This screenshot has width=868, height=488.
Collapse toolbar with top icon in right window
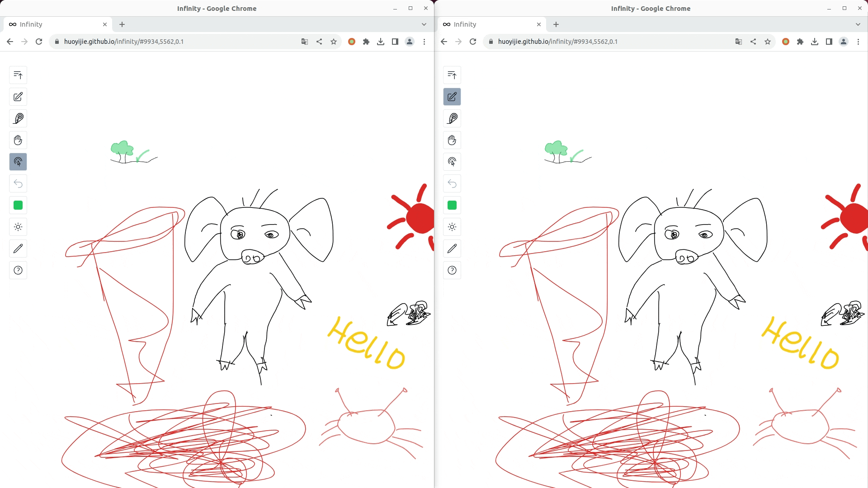[x=452, y=75]
